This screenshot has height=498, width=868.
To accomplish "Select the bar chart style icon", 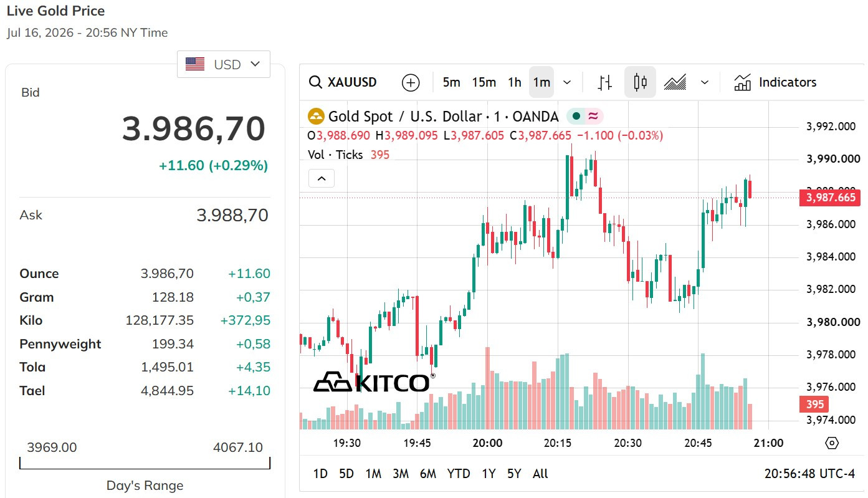I will coord(604,82).
